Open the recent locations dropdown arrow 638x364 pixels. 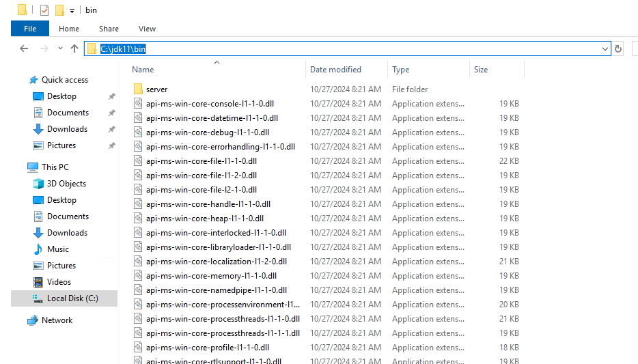coord(60,48)
